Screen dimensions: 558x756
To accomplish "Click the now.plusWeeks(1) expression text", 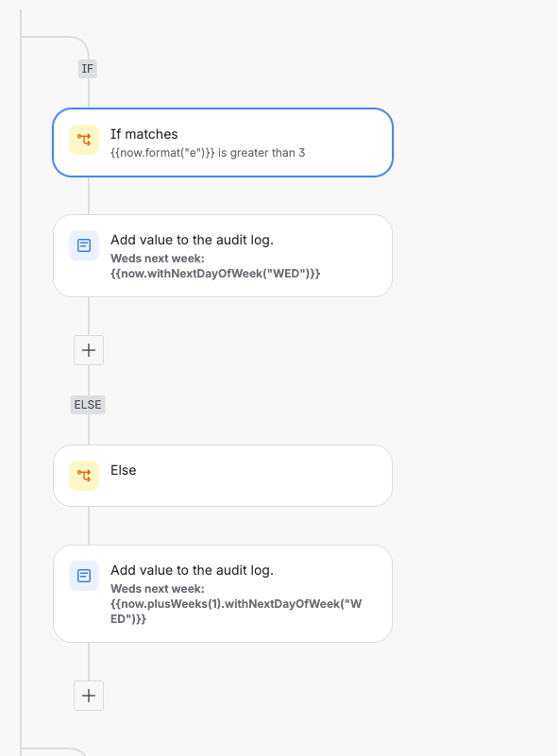I will tap(236, 611).
